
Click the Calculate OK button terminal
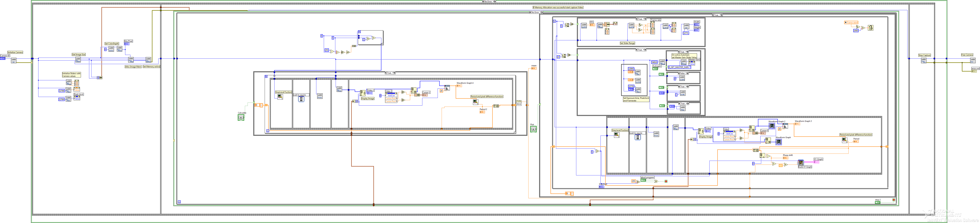click(241, 118)
